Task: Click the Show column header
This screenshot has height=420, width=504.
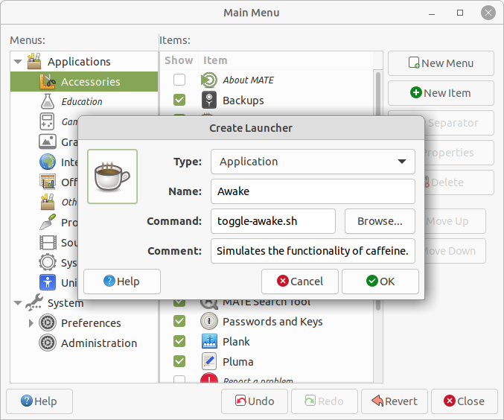Action: (x=179, y=60)
